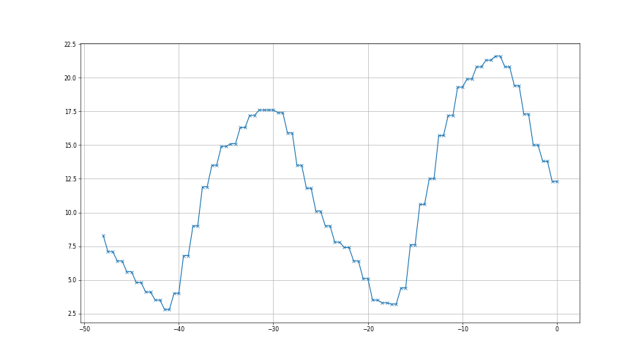644x362 pixels.
Task: Select the 10.0 label on the vertical axis
Action: [70, 213]
